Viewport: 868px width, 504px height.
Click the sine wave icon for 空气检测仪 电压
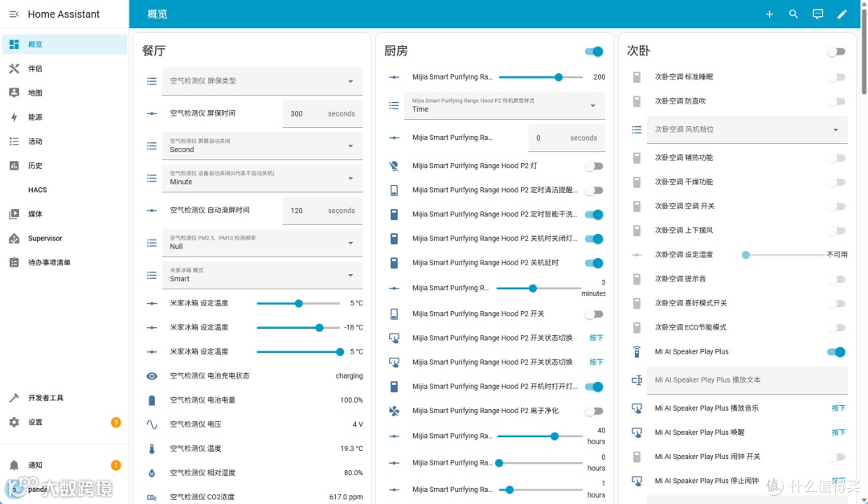coord(152,424)
